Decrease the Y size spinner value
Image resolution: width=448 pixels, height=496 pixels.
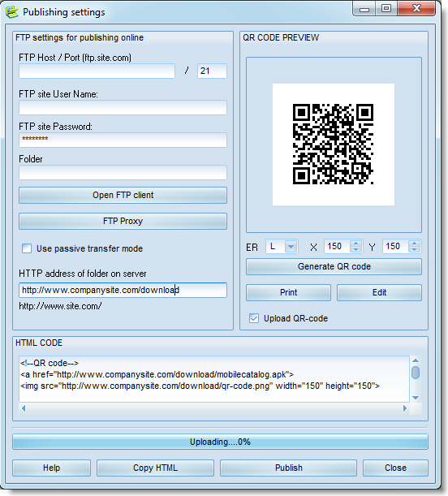coord(414,249)
